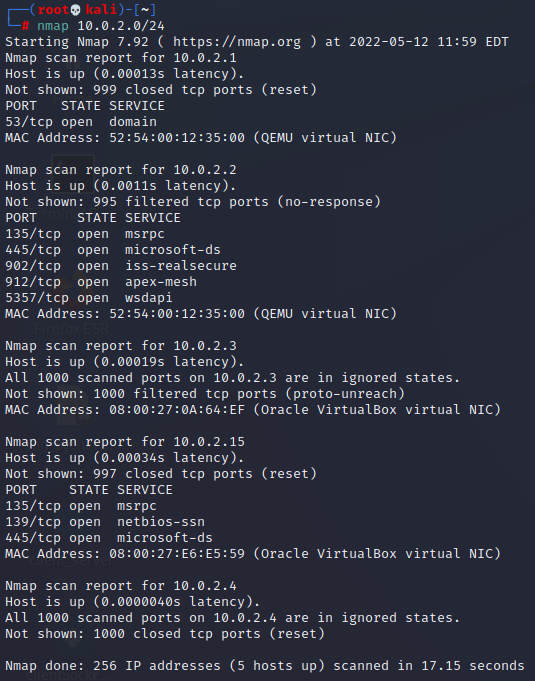
Task: Select the 53/tcp open domain line
Action: point(81,122)
